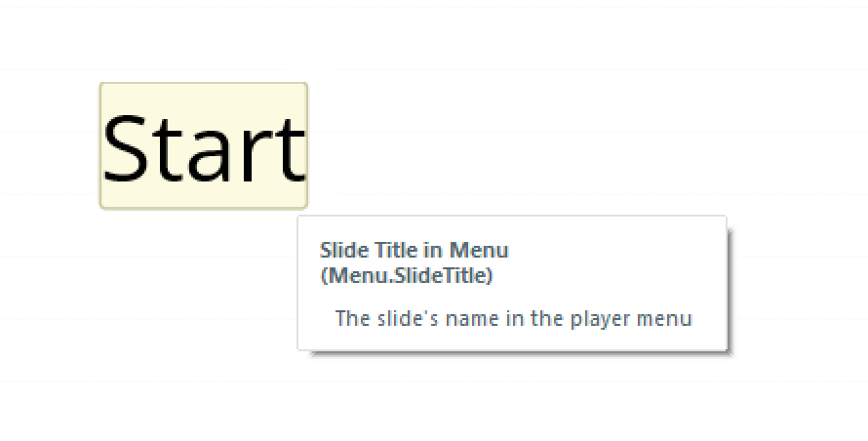Click the '(Menu.SlideTitle)' variable name line
Image resolution: width=868 pixels, height=441 pixels.
click(406, 275)
